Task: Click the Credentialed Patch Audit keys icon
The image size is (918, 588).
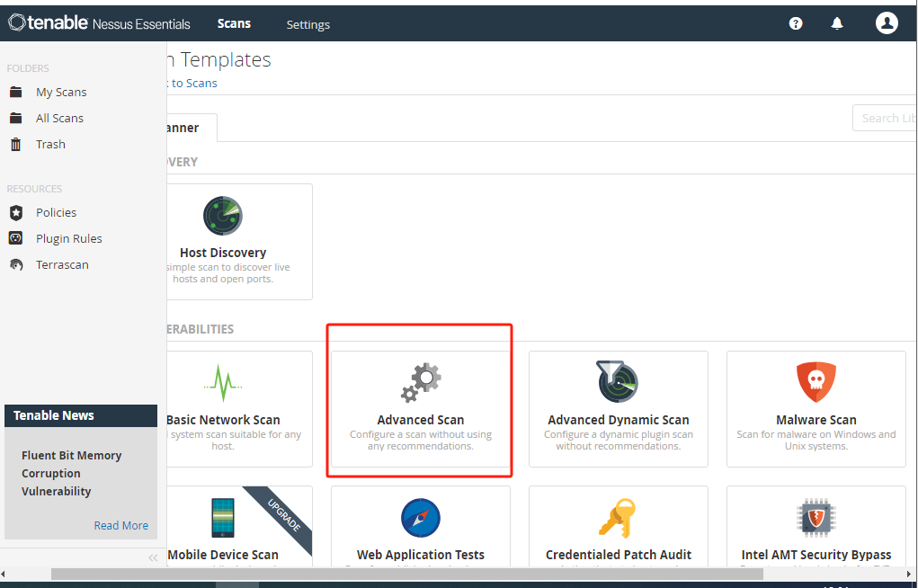Action: (617, 518)
